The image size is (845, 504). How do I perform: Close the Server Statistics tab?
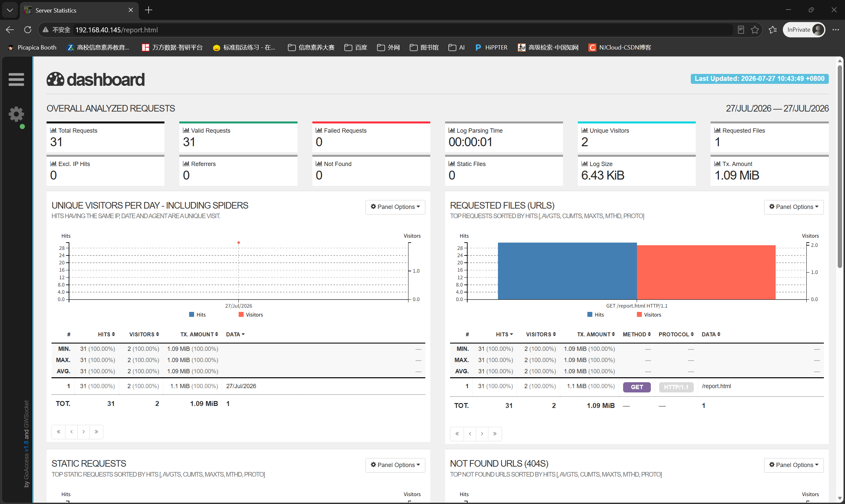coord(131,10)
